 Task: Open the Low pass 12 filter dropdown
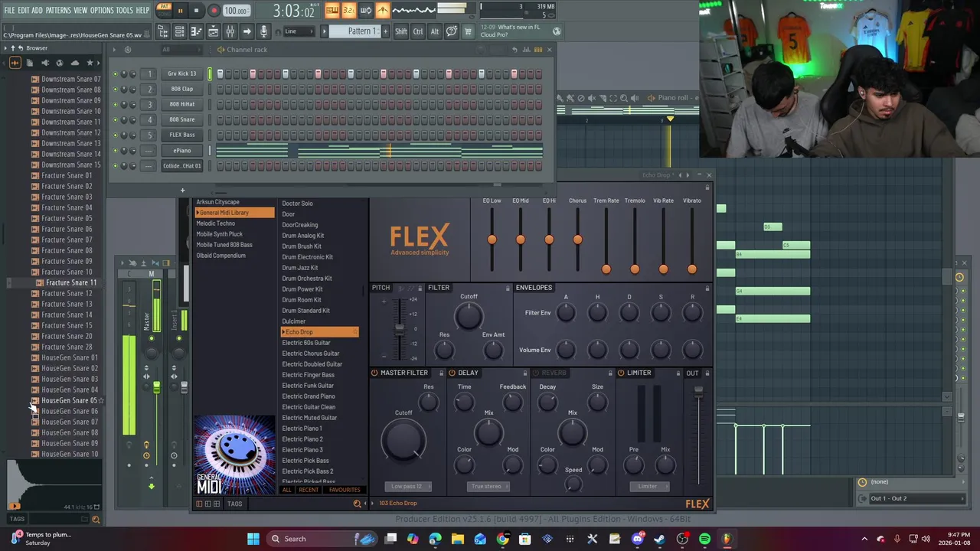(408, 487)
